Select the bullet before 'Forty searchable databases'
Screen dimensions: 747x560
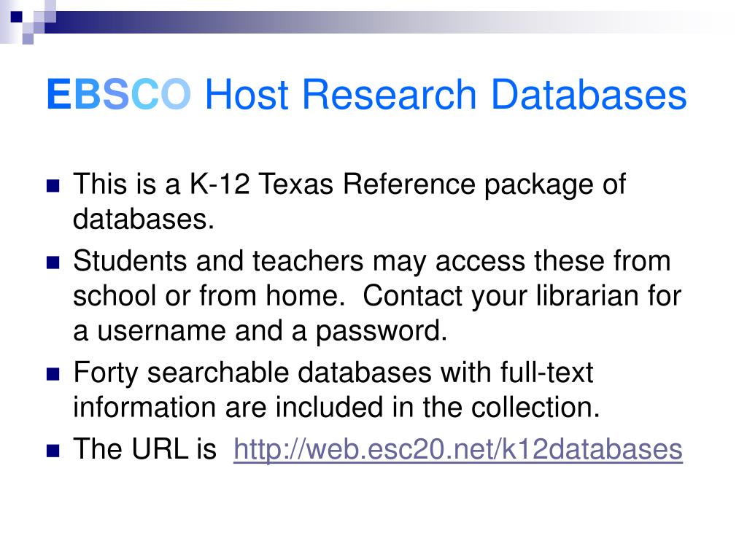(53, 374)
